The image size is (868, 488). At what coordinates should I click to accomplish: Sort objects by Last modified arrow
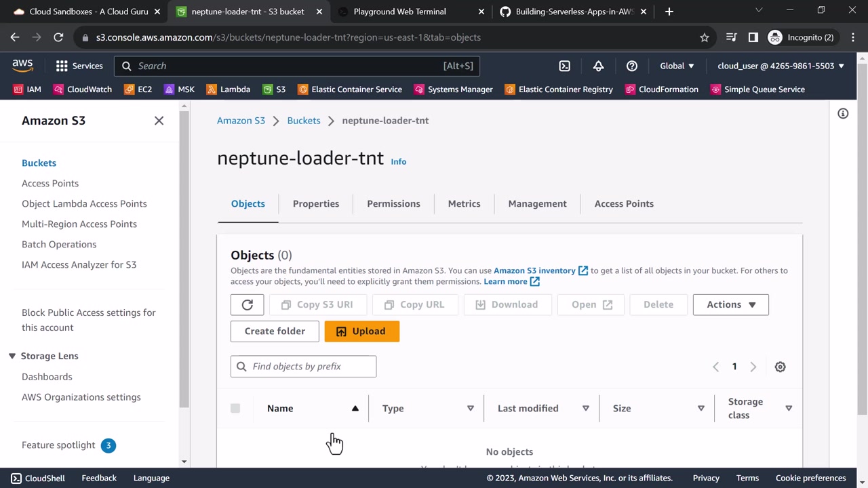[x=585, y=408]
